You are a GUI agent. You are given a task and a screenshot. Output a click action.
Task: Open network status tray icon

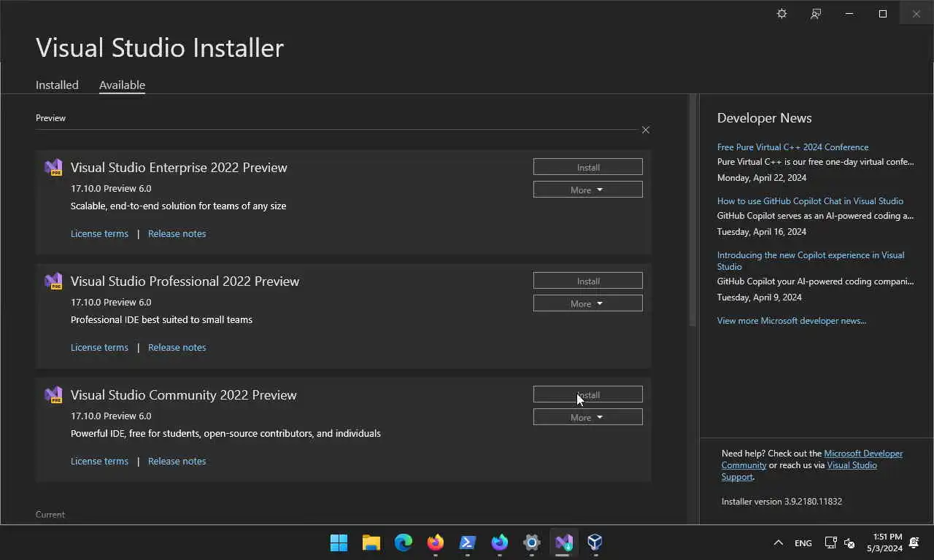coord(830,542)
